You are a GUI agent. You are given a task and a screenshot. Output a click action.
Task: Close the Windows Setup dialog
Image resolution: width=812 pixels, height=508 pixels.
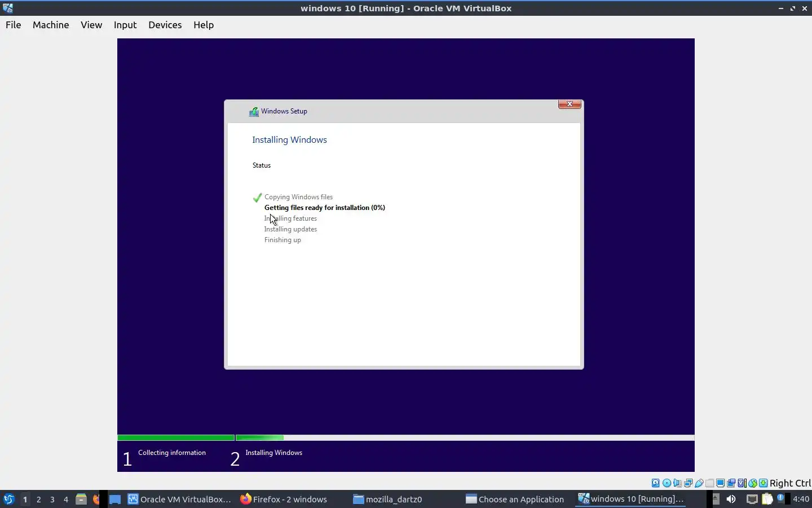[x=570, y=104]
